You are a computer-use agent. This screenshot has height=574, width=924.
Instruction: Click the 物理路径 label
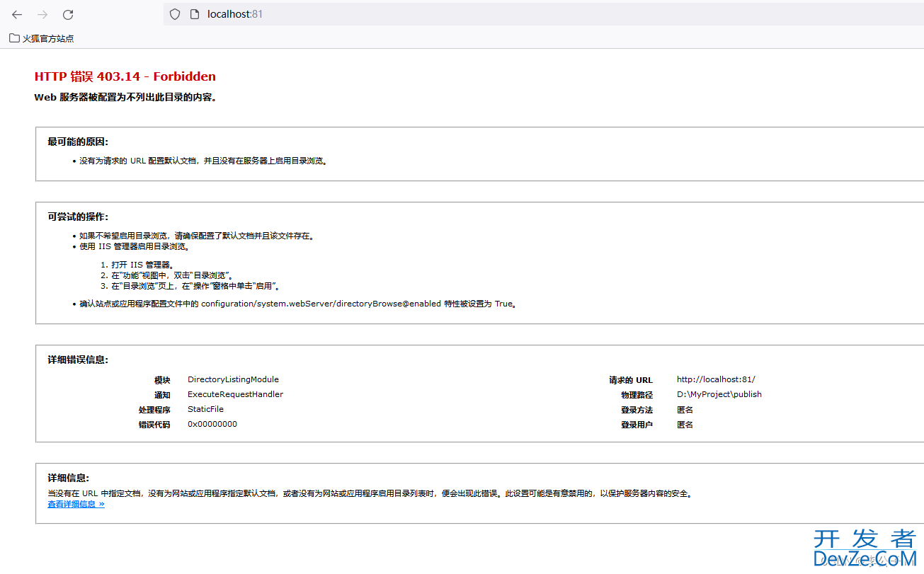click(637, 395)
